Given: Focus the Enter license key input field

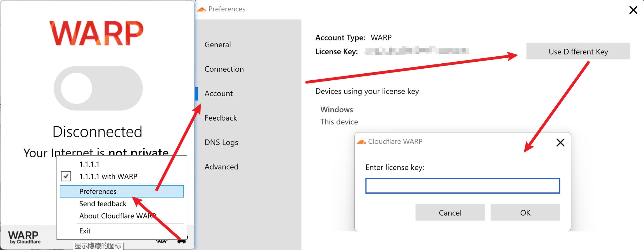Looking at the screenshot, I should tap(462, 186).
